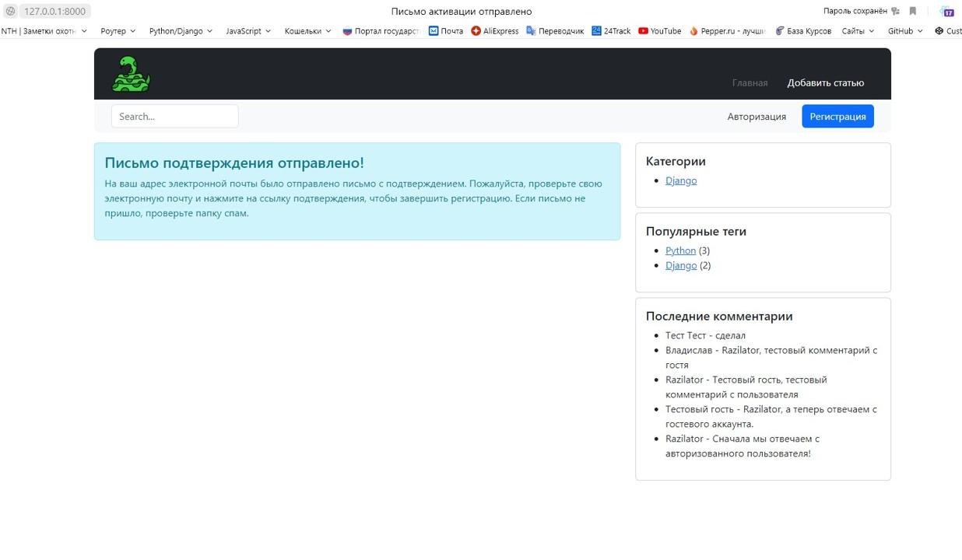Expand the Кошельки bookmark folder
962x560 pixels.
(x=307, y=31)
